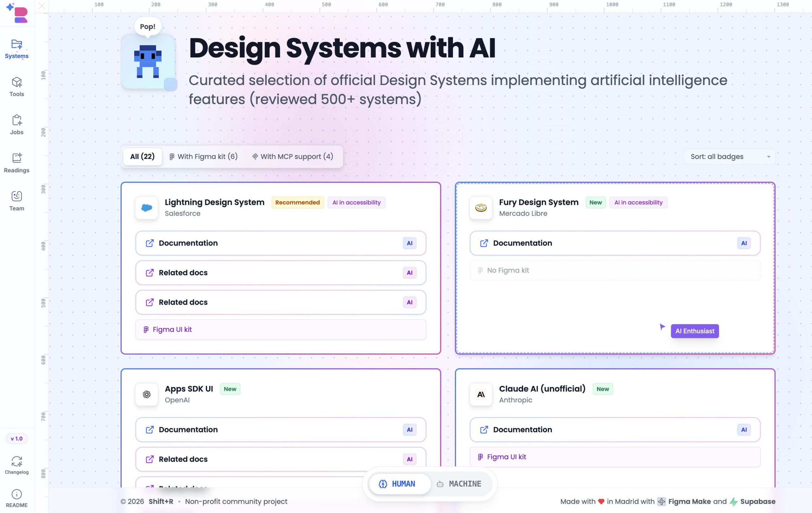Open Documentation for Fury Design System
Image resolution: width=812 pixels, height=513 pixels.
click(x=615, y=243)
